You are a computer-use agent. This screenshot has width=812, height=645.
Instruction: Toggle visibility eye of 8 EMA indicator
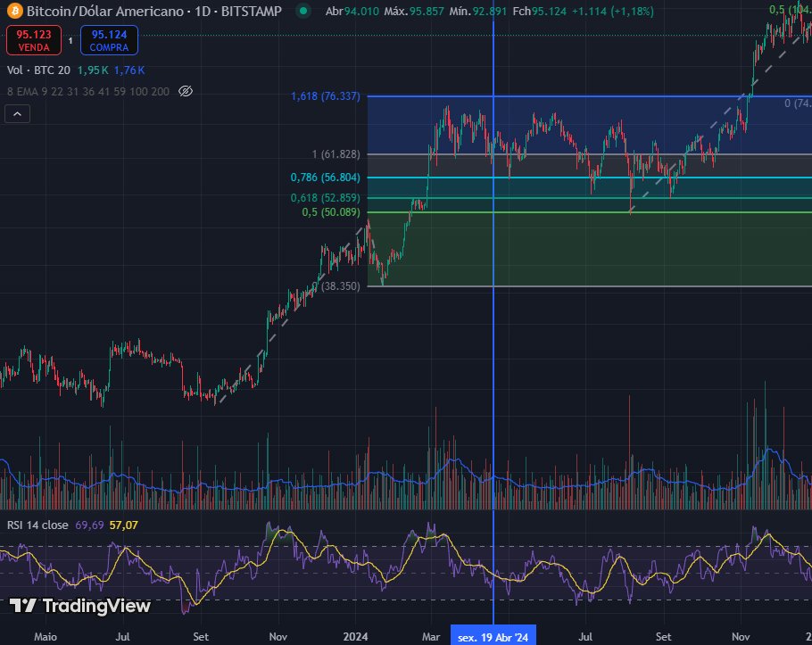coord(186,92)
